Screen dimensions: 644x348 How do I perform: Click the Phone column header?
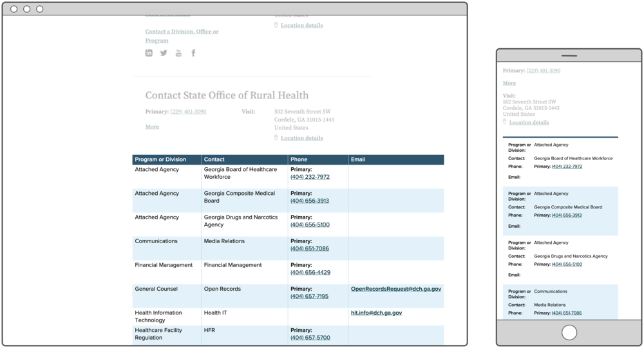[318, 160]
